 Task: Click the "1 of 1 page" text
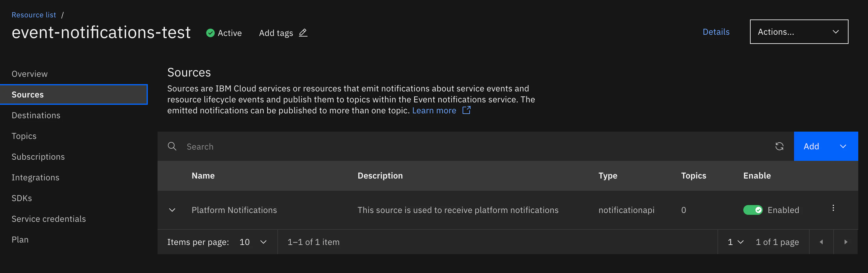[777, 242]
